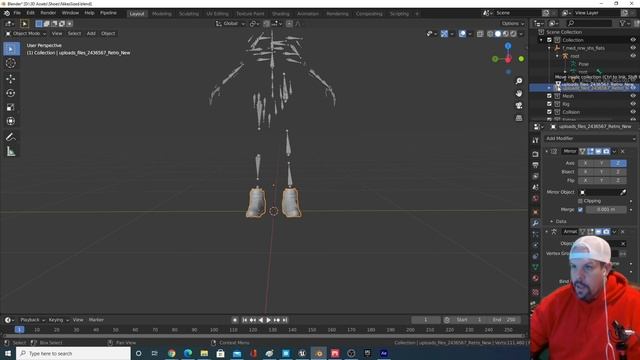Open the Tool properties tab icon
This screenshot has height=360, width=640.
point(535,140)
